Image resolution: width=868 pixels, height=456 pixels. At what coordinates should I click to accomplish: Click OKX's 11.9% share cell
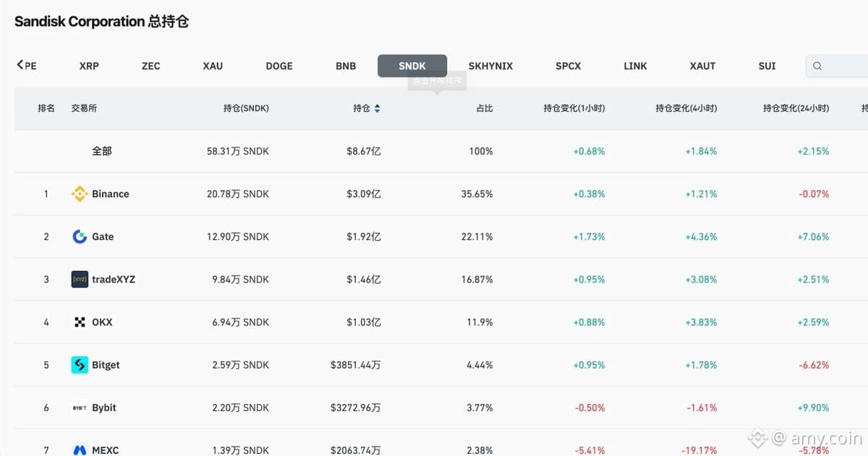click(x=480, y=322)
